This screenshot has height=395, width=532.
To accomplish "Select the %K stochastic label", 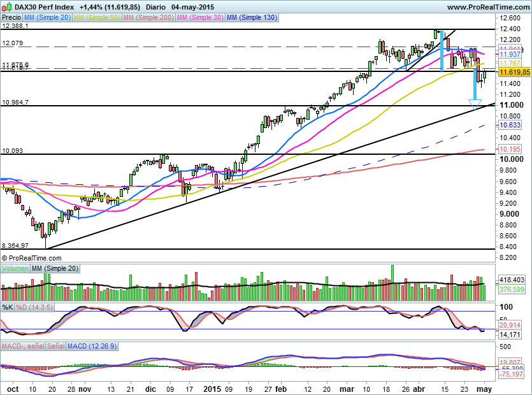I will pos(8,307).
